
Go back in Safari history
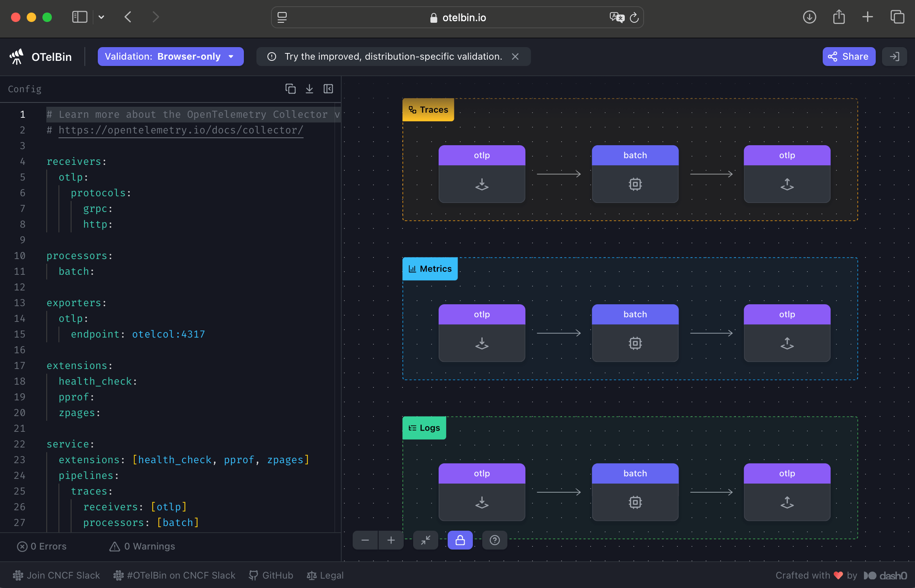[x=128, y=17]
